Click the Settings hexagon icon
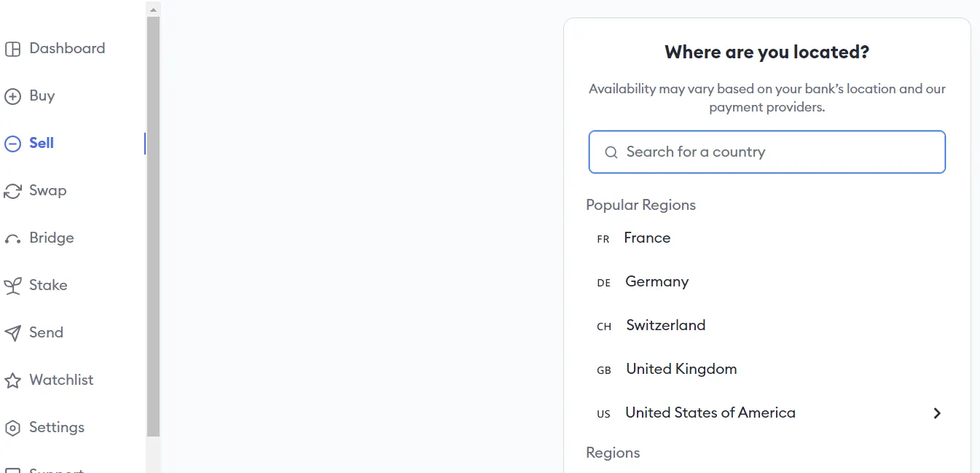The height and width of the screenshot is (473, 980). click(x=12, y=428)
